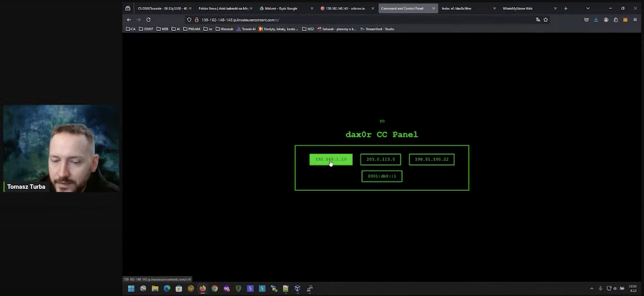
Task: Show hidden system tray icons
Action: (592, 288)
